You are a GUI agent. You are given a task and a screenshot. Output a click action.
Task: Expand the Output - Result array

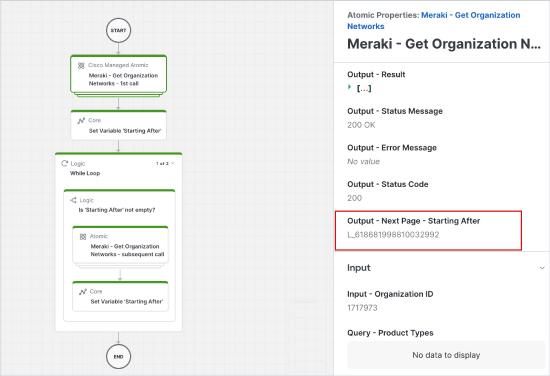tap(349, 87)
